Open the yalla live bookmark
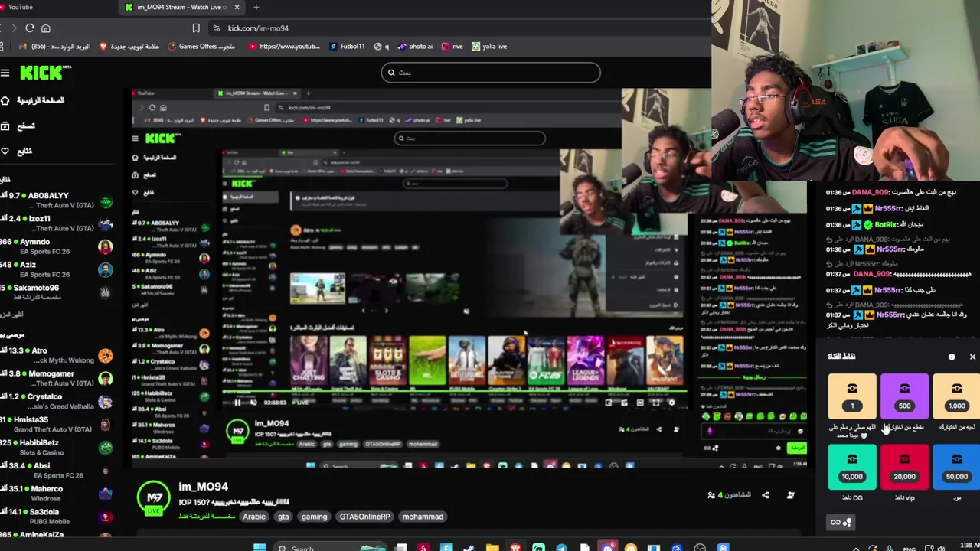 pyautogui.click(x=488, y=47)
